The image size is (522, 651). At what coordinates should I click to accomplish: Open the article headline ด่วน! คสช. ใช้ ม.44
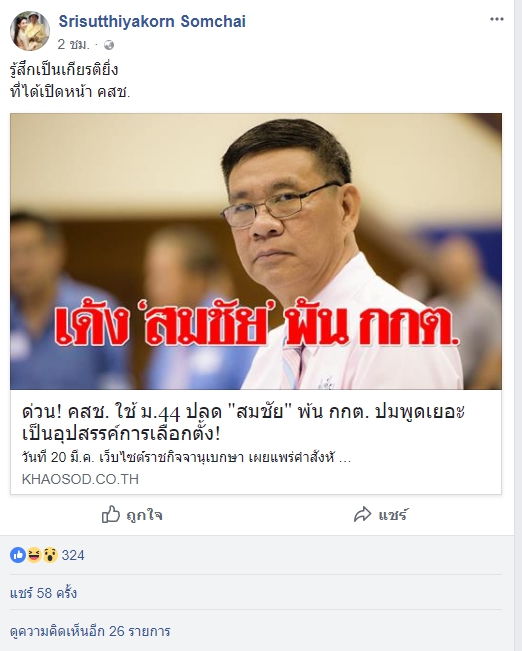(243, 423)
